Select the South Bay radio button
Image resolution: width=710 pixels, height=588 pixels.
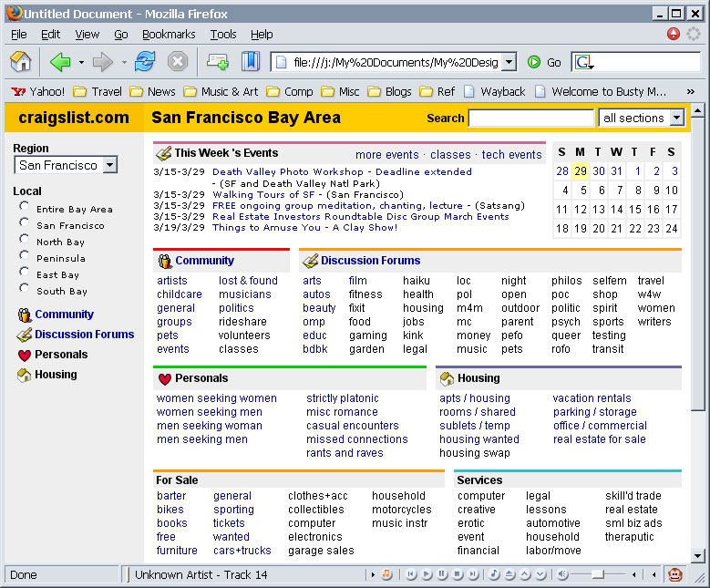click(x=24, y=288)
